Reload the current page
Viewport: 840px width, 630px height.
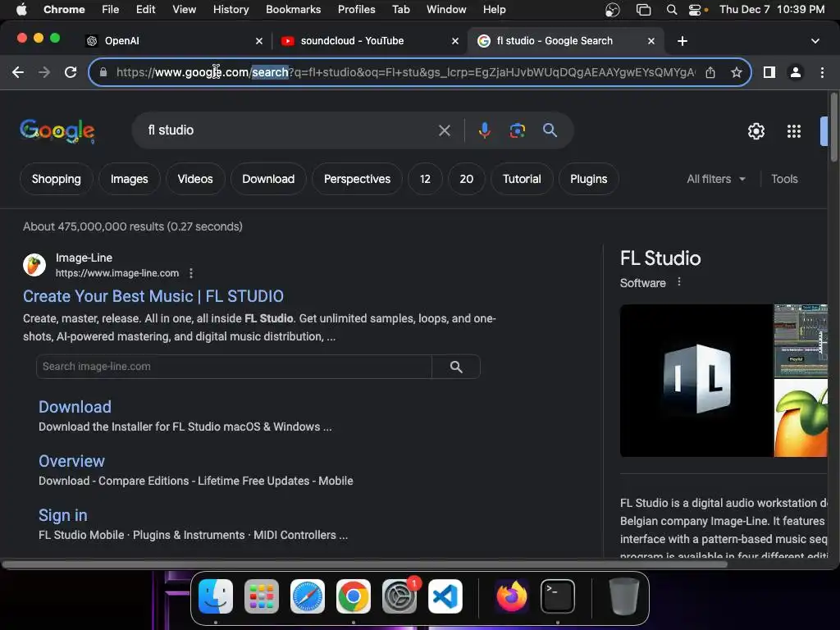tap(71, 72)
